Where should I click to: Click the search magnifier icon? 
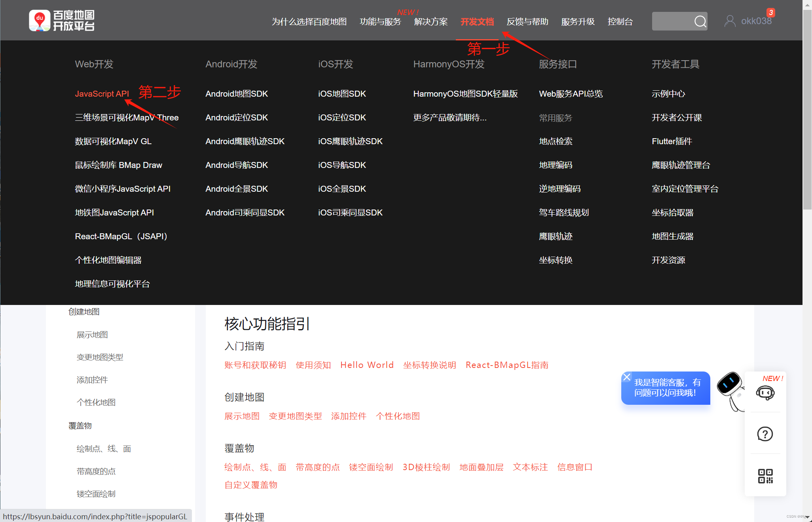[x=700, y=21]
